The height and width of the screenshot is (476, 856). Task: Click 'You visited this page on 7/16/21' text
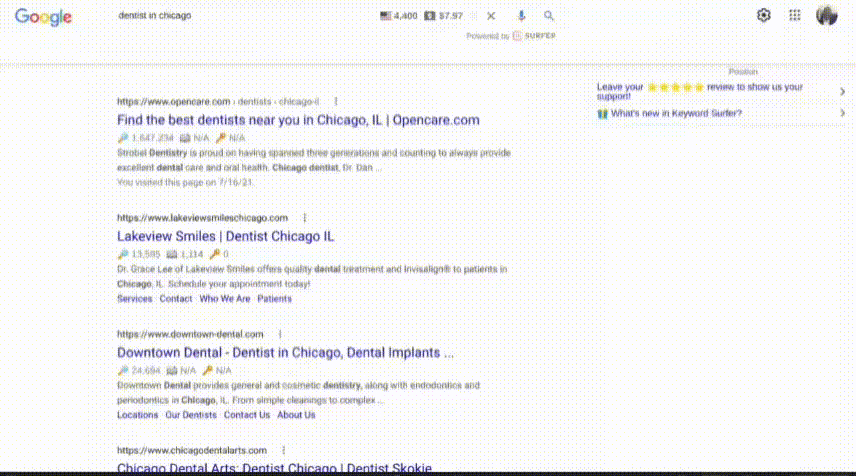tap(185, 182)
